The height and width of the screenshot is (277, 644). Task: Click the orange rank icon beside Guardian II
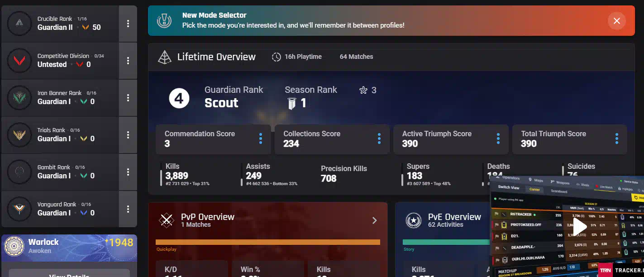(86, 27)
